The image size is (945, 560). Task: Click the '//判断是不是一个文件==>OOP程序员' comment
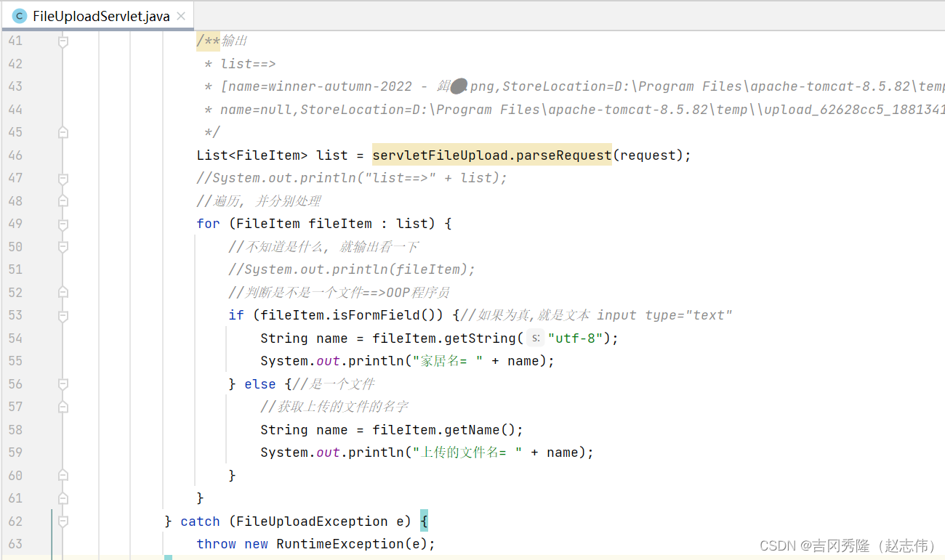click(339, 293)
